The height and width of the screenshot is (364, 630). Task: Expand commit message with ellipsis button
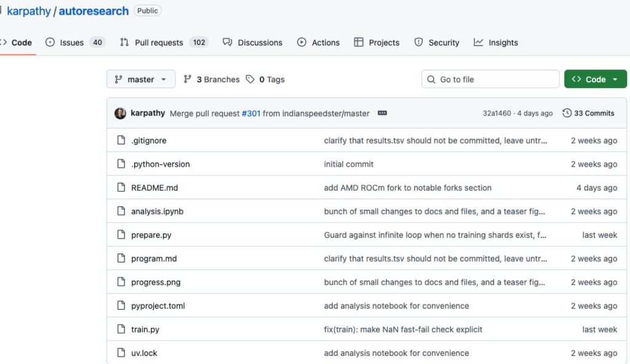click(x=382, y=113)
